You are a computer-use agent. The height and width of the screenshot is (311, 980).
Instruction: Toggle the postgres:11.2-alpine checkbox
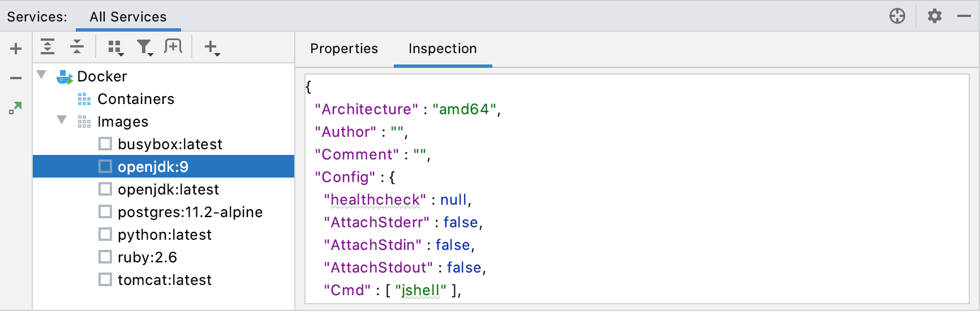(x=105, y=211)
